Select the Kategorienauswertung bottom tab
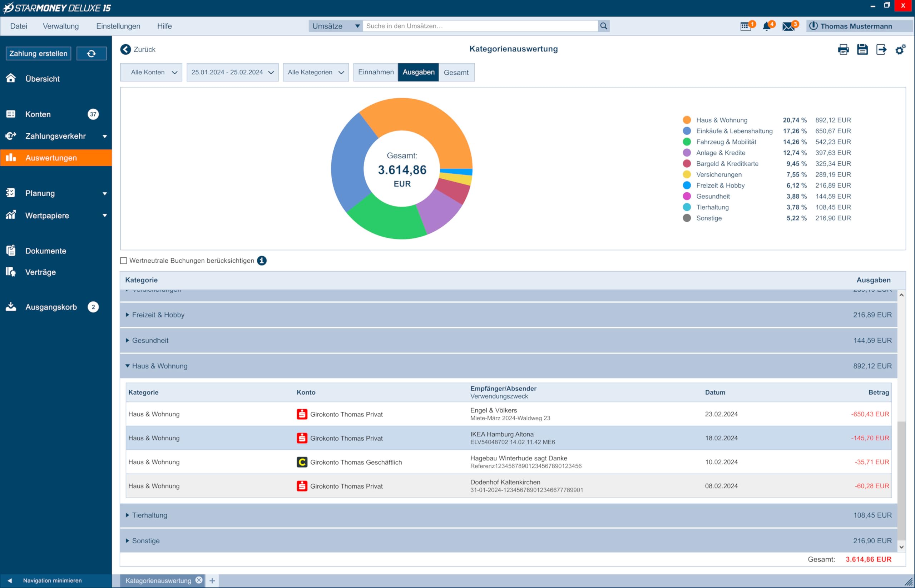The image size is (915, 588). pos(158,580)
